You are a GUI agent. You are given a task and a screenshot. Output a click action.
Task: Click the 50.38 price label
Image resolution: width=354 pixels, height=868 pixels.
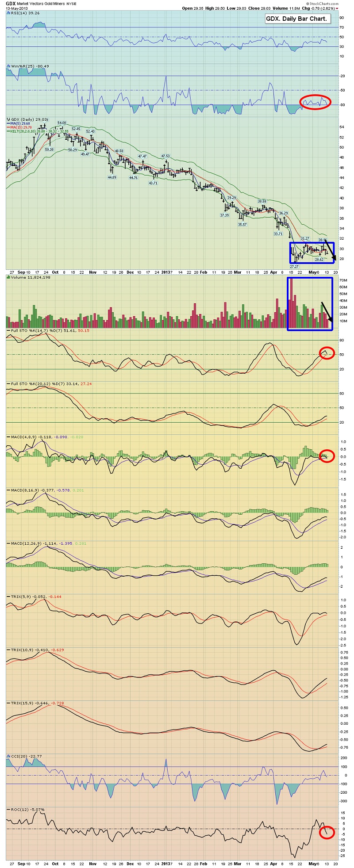click(x=49, y=149)
